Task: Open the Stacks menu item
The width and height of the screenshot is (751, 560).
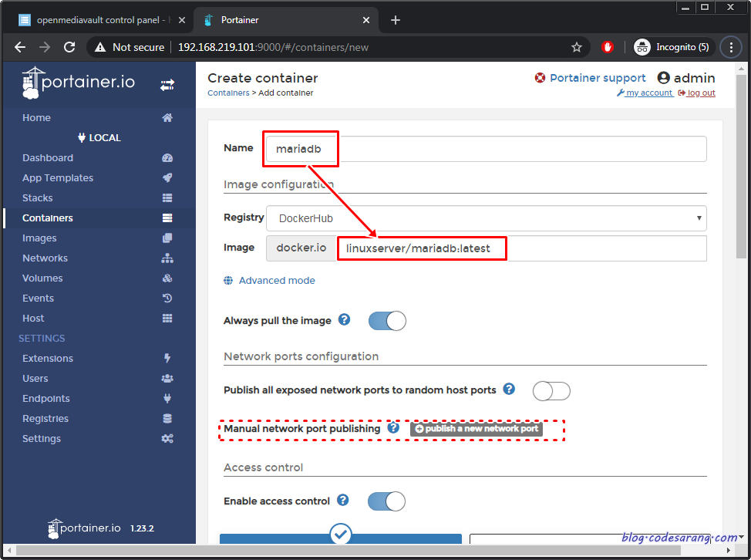Action: [x=37, y=197]
